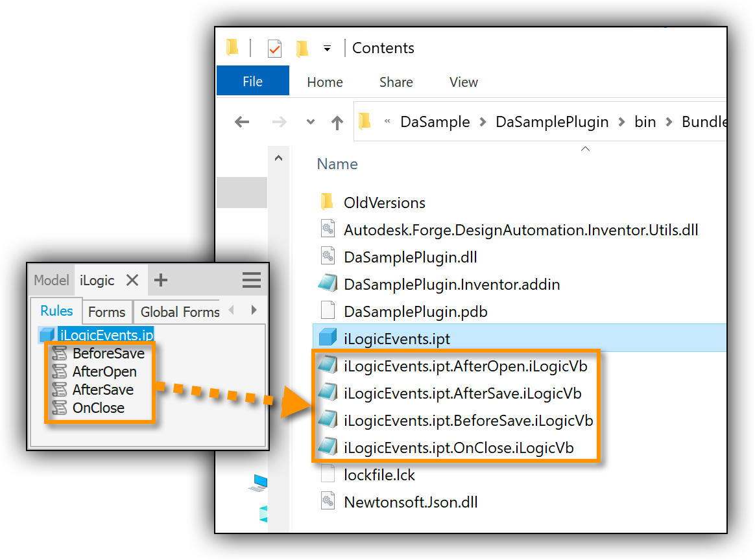Select the BeforeSave rule icon

point(59,354)
